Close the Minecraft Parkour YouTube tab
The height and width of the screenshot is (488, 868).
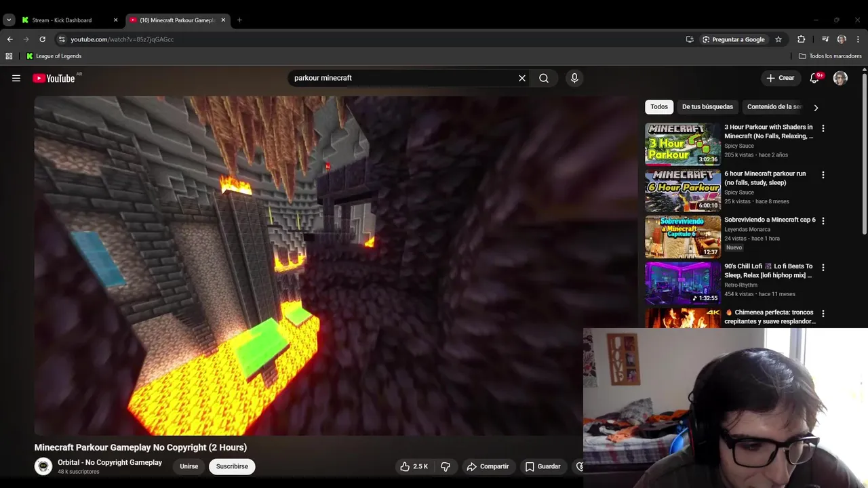pos(223,20)
